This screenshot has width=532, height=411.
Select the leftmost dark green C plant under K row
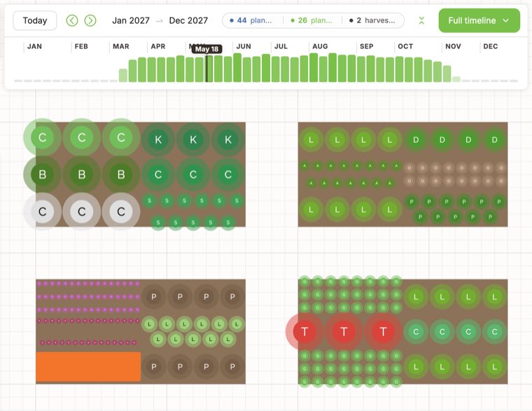point(158,174)
